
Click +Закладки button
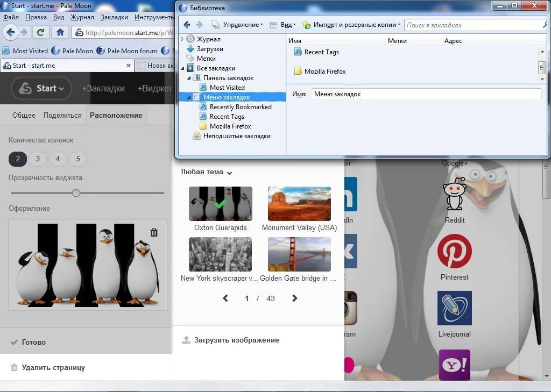[103, 88]
